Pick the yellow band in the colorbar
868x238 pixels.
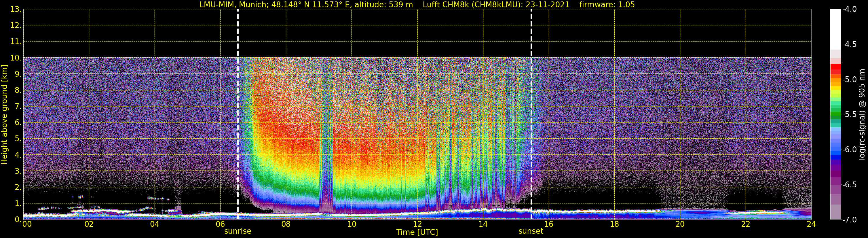click(x=836, y=88)
